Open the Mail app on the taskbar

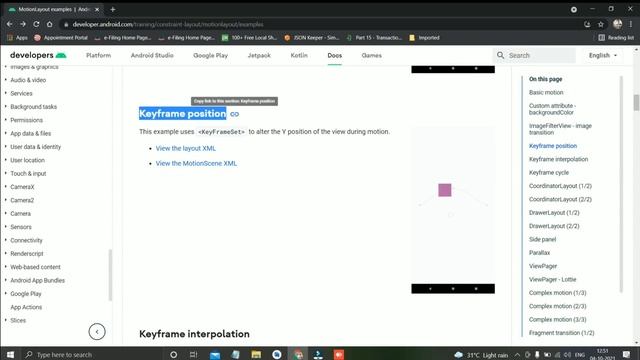(215, 355)
